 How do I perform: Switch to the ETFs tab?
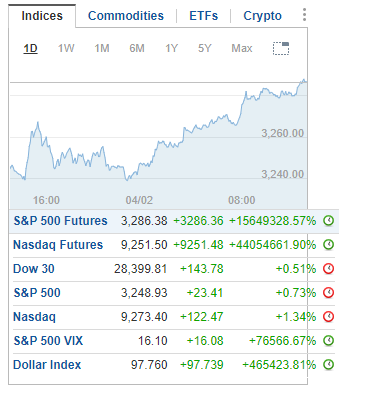click(203, 16)
